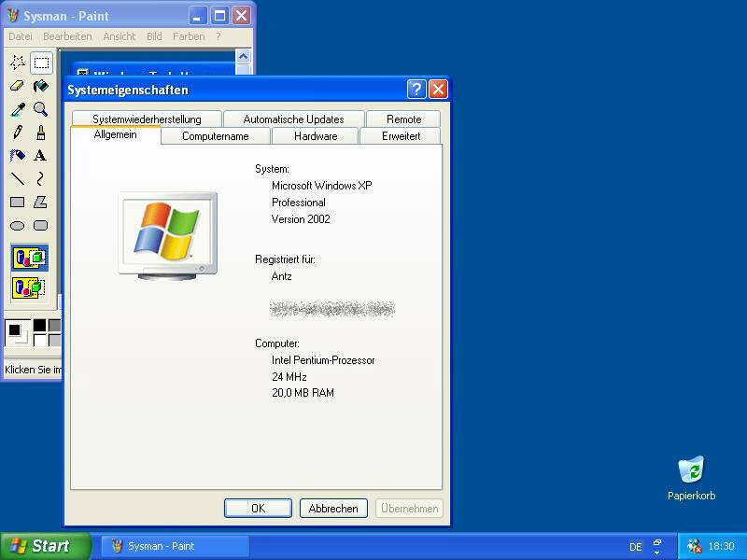The width and height of the screenshot is (747, 560).
Task: Open the Farben menu in Paint
Action: tap(189, 36)
